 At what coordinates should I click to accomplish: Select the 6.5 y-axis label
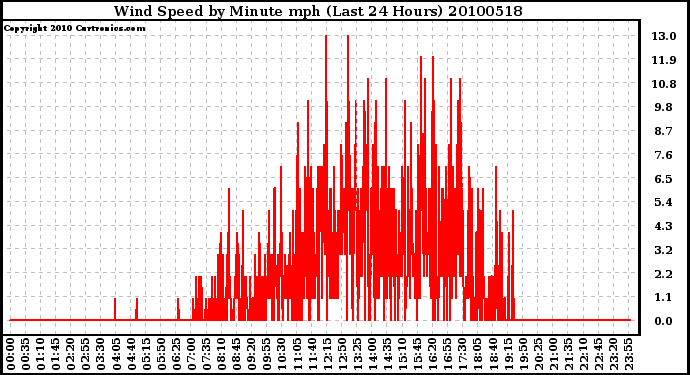(x=664, y=179)
